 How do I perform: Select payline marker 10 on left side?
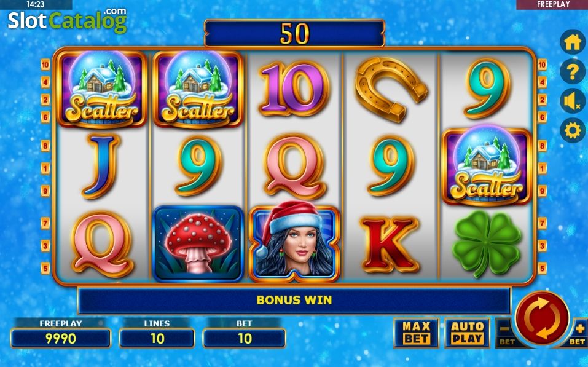pos(45,65)
